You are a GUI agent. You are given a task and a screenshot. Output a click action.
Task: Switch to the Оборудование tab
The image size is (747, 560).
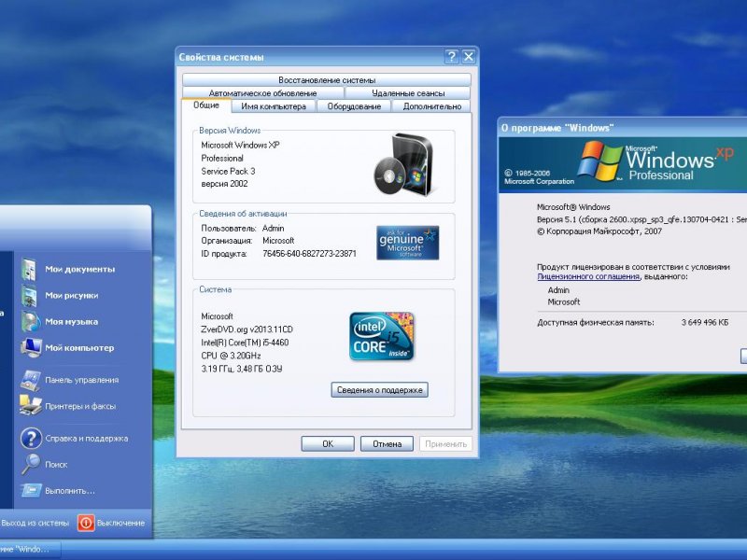354,106
